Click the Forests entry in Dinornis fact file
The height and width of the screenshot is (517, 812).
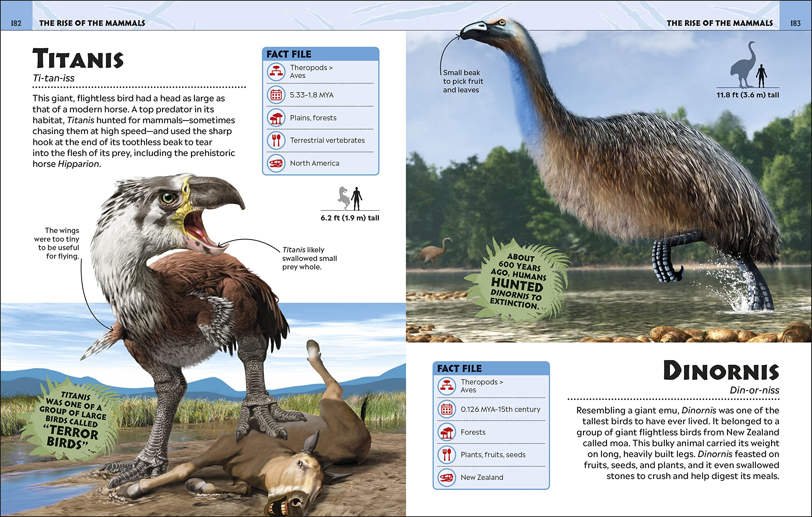click(x=473, y=432)
